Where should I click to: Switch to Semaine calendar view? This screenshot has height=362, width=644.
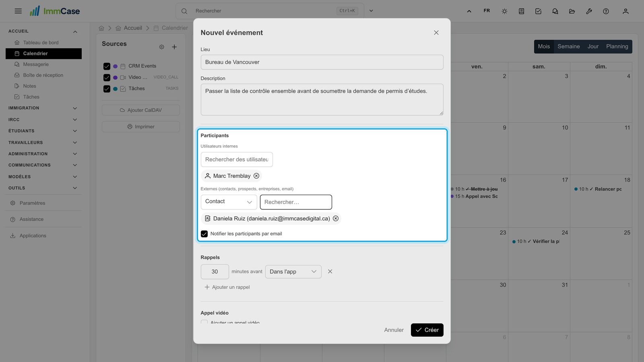[569, 47]
